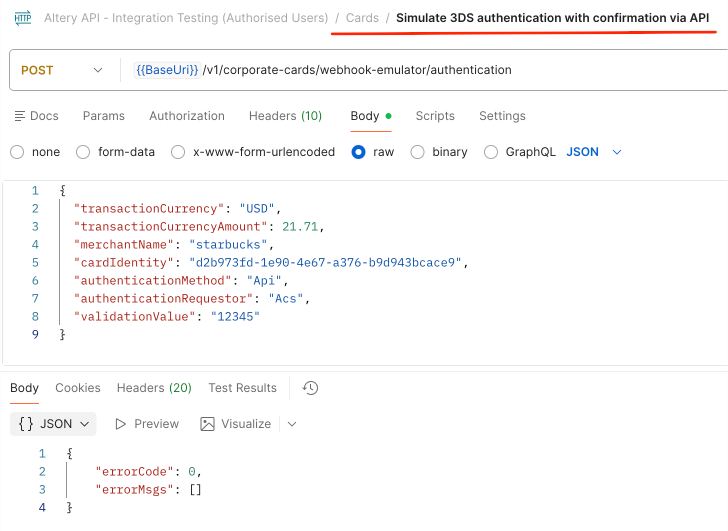Viewport: 728px width, 531px height.
Task: Switch to the Params tab
Action: [x=104, y=116]
